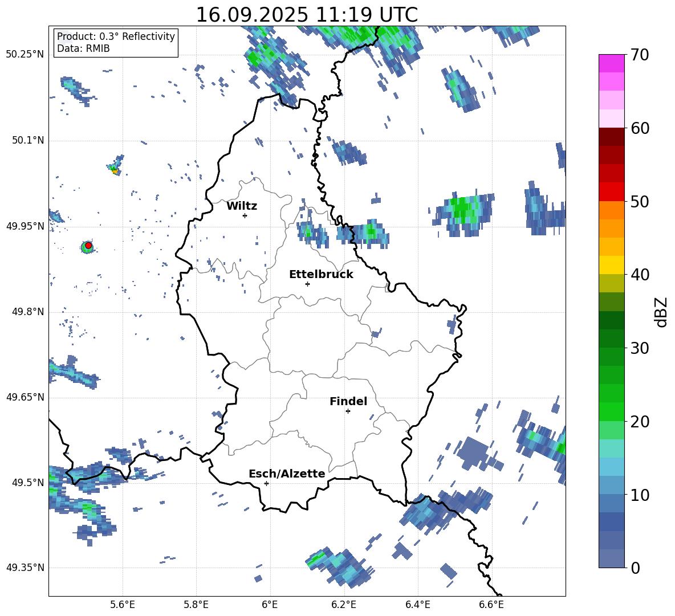Click the 6.6°E longitude tick label
The width and height of the screenshot is (675, 616).
491,605
